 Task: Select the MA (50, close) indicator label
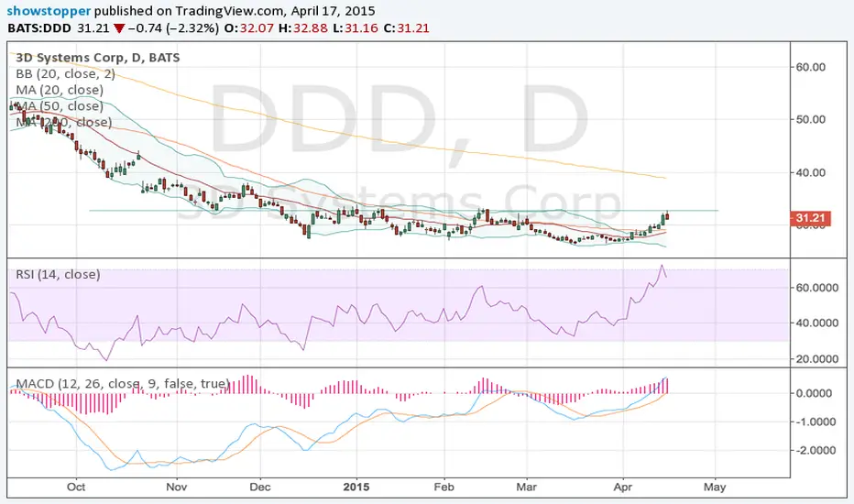pyautogui.click(x=60, y=105)
